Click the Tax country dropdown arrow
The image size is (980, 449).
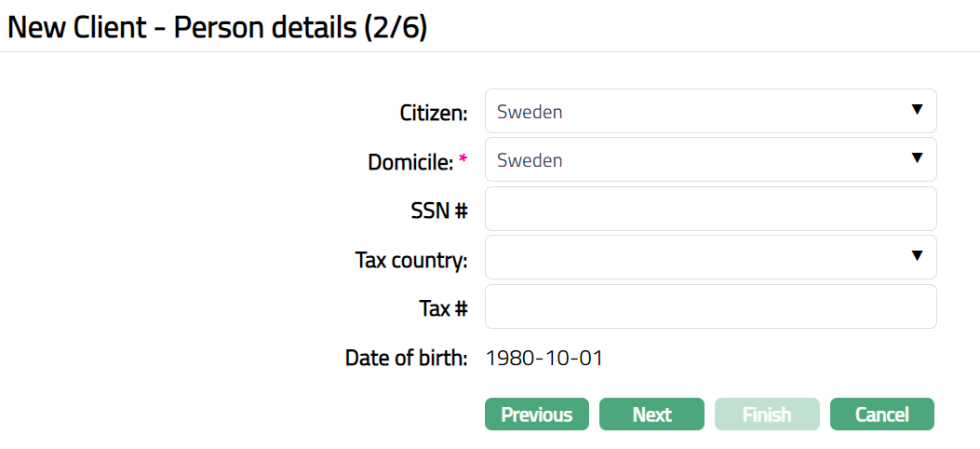click(x=917, y=257)
